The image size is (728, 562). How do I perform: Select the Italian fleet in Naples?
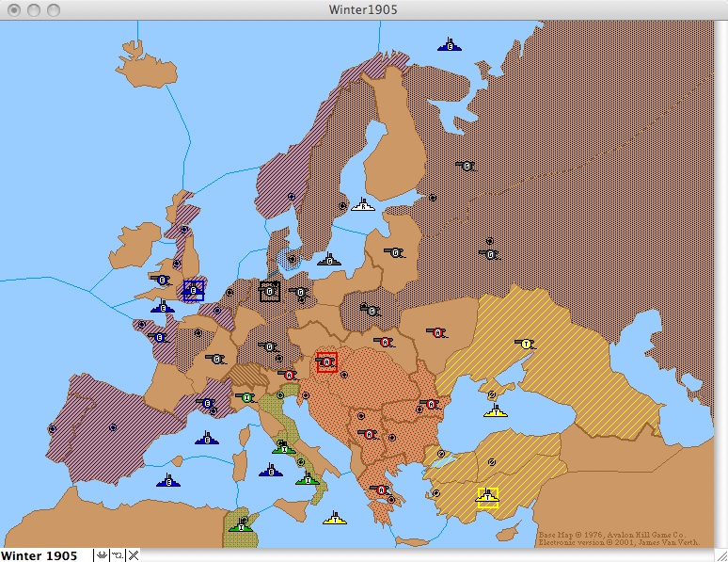[308, 478]
